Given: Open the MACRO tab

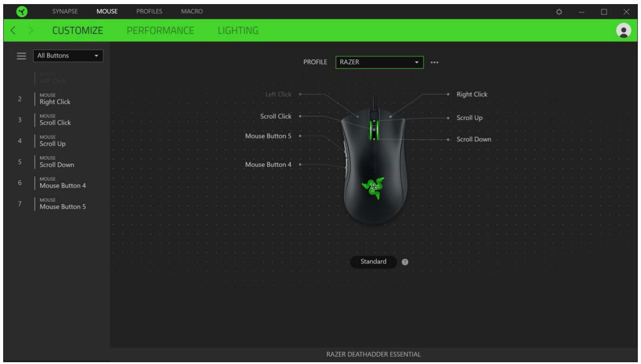Looking at the screenshot, I should (192, 11).
